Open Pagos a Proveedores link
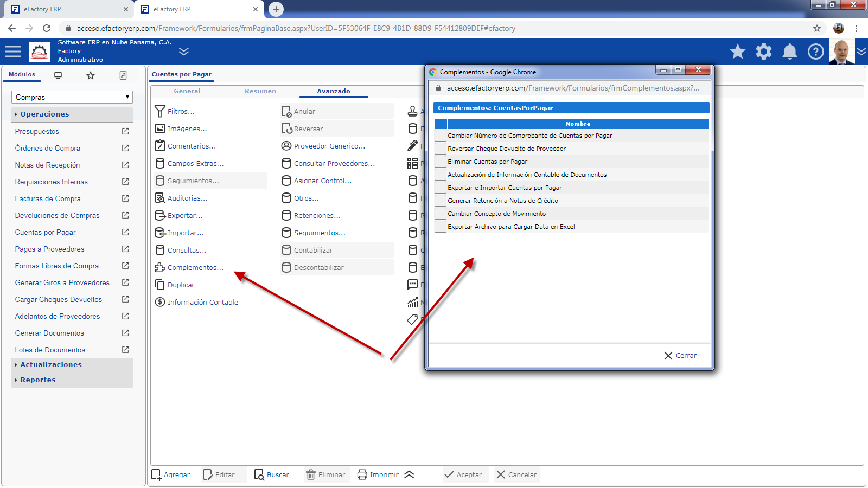Image resolution: width=868 pixels, height=488 pixels. pos(49,249)
